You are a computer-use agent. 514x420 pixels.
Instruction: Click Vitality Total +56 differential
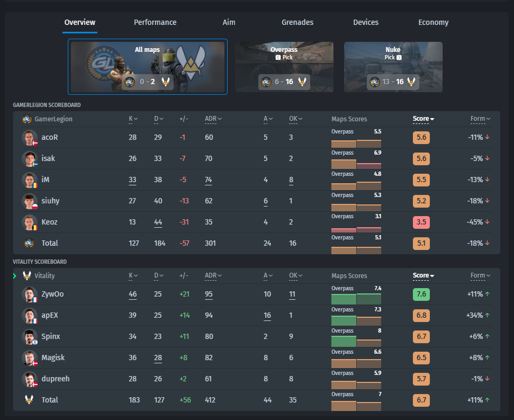[185, 400]
